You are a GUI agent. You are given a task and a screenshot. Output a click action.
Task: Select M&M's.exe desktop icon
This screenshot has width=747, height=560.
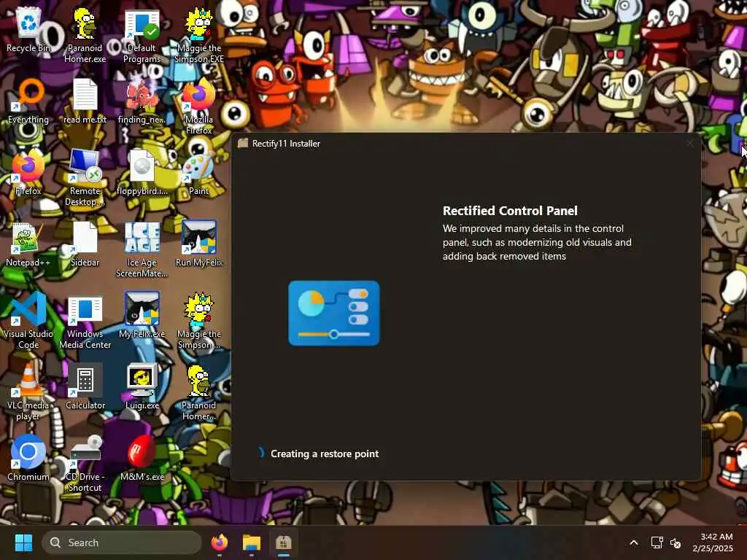pos(142,458)
